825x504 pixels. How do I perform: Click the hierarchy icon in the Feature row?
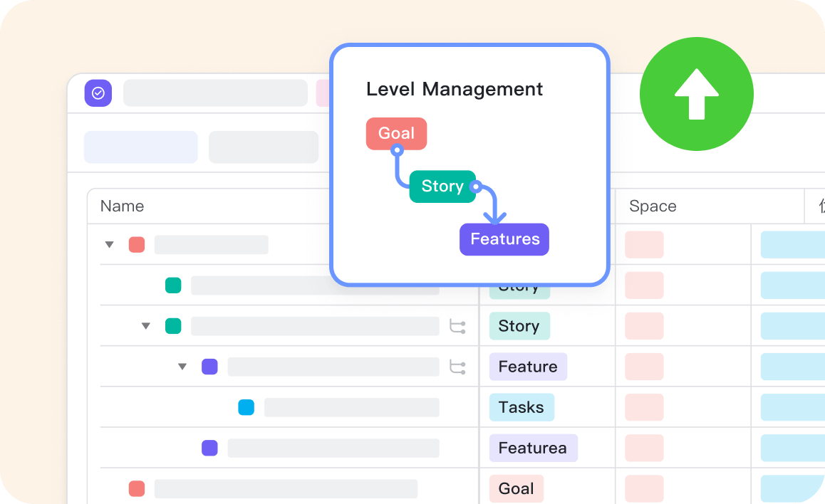coord(457,367)
